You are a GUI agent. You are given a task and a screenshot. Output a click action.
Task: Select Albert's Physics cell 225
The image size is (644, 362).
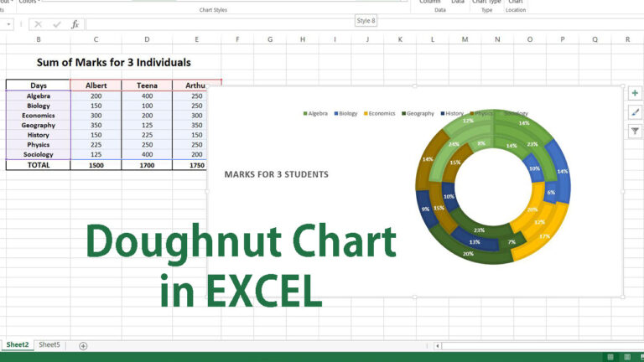(x=96, y=145)
